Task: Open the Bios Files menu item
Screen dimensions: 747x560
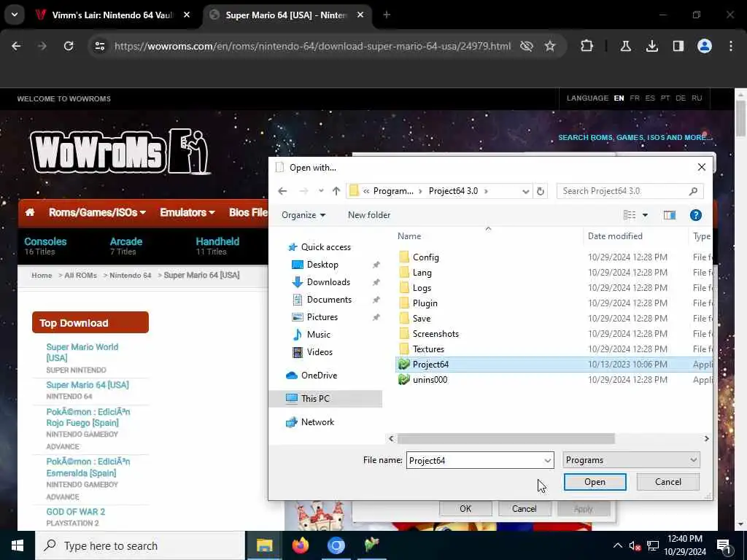Action: click(x=248, y=212)
